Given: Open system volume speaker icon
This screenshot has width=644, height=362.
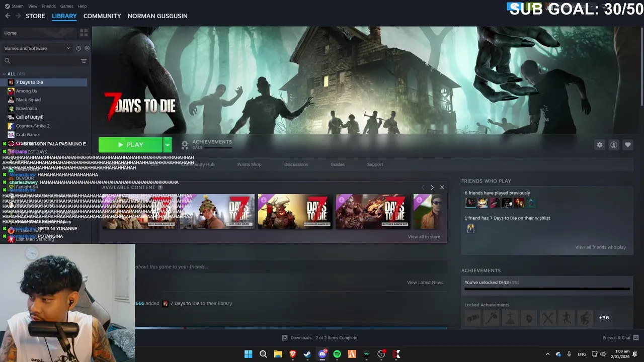Looking at the screenshot, I should 603,354.
